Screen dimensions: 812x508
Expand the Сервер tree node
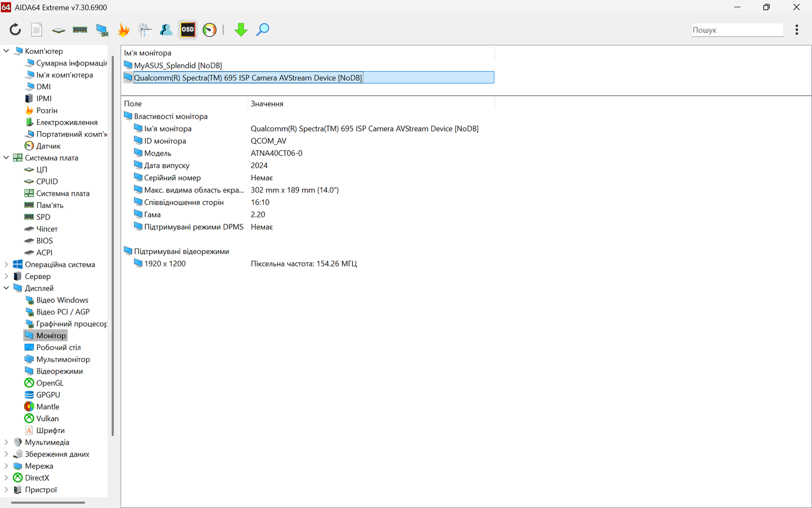6,276
